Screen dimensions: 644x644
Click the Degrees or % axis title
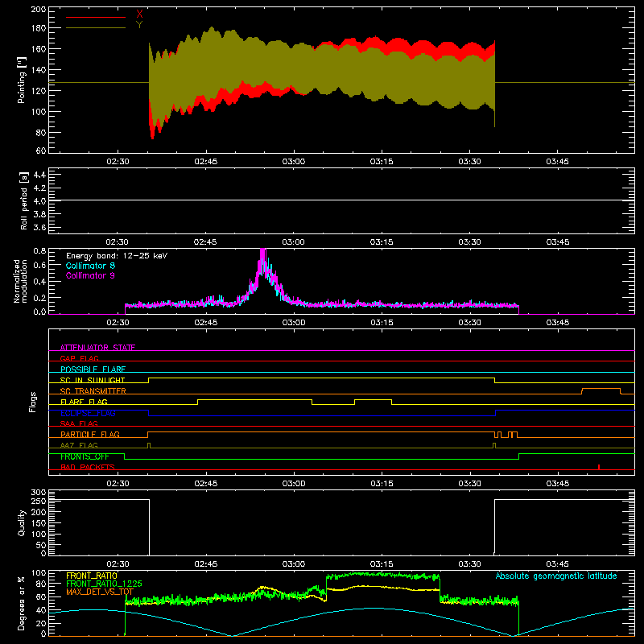22,603
